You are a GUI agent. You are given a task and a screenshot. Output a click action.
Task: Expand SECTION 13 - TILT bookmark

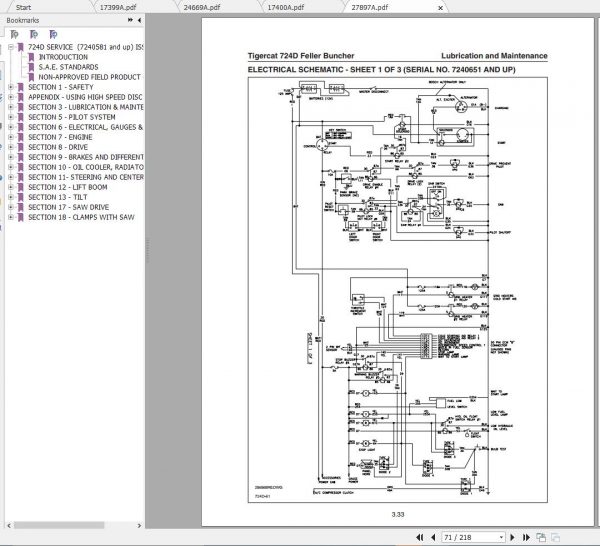pos(11,197)
